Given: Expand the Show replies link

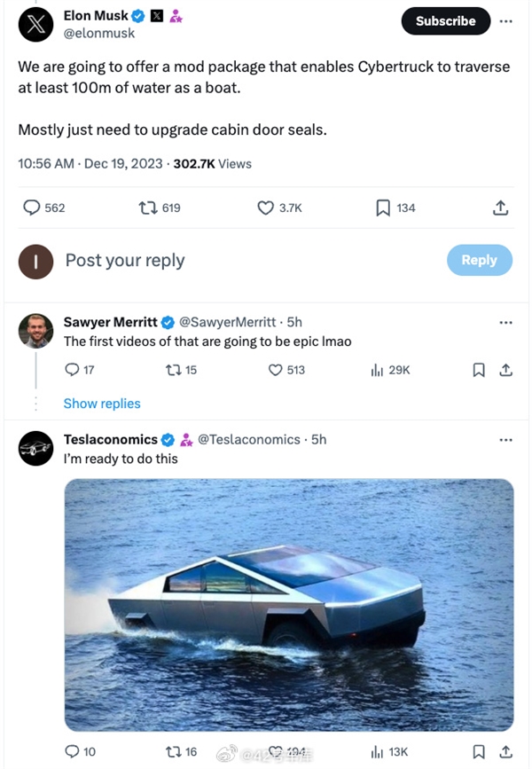Looking at the screenshot, I should click(102, 404).
